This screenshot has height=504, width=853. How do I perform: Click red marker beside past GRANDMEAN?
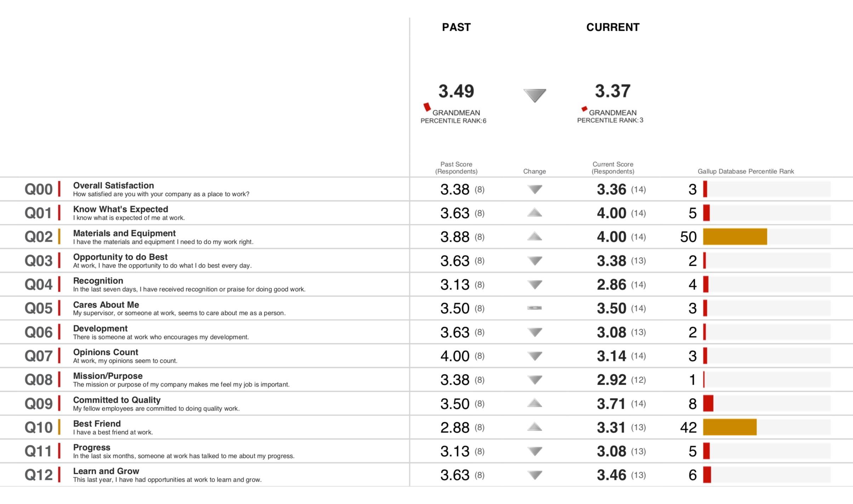pyautogui.click(x=427, y=107)
